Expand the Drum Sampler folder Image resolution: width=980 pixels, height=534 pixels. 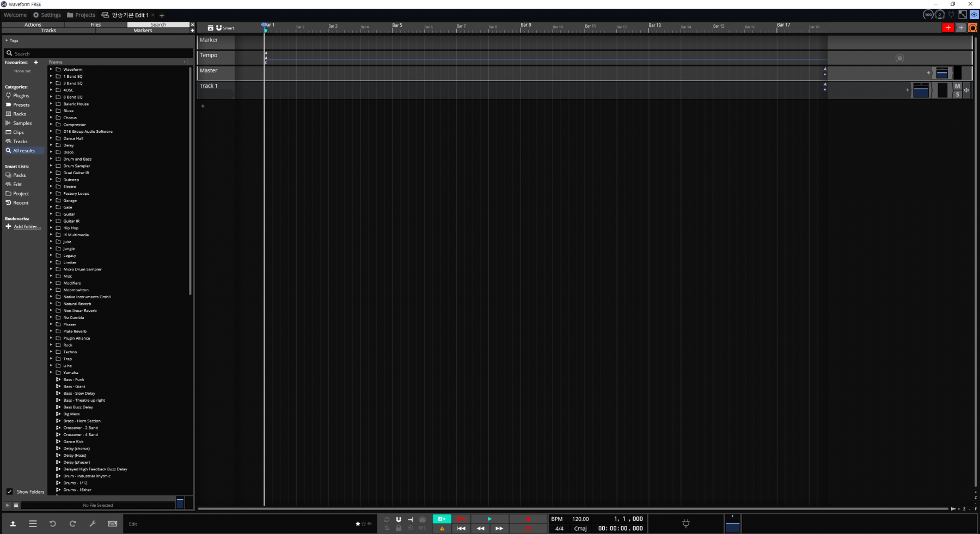[x=51, y=166]
